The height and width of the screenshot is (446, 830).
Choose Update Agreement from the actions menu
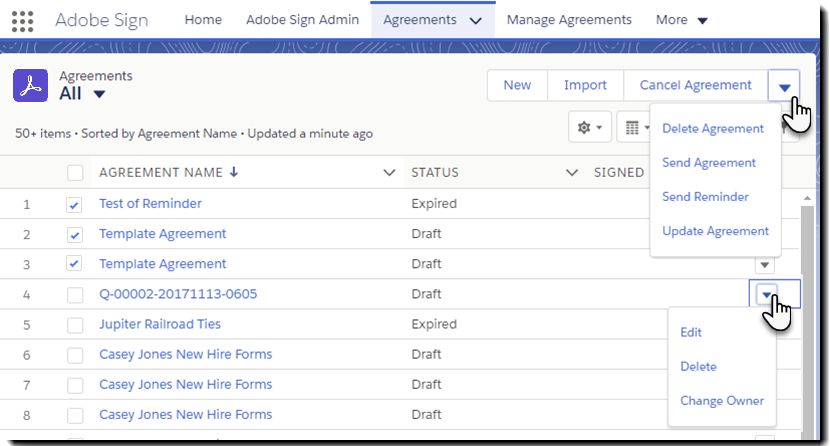point(715,231)
